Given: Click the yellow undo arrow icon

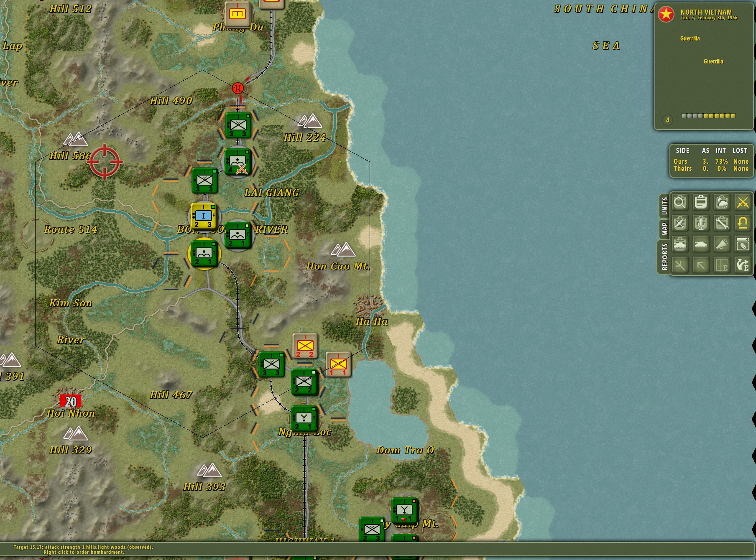Looking at the screenshot, I should [743, 223].
